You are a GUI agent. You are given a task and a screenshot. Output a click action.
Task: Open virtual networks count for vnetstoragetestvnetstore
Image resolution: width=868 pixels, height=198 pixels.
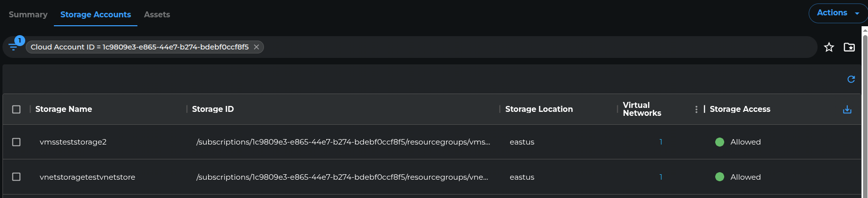tap(661, 177)
